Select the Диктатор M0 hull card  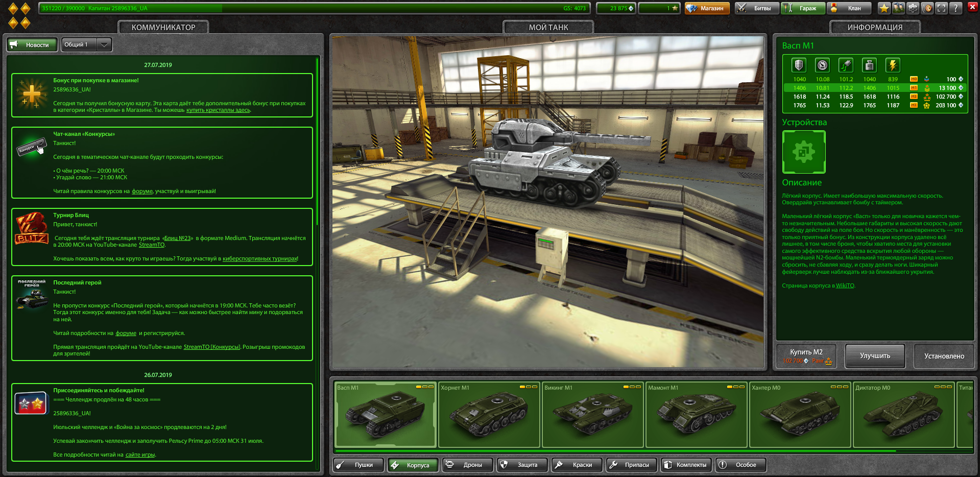[x=904, y=415]
